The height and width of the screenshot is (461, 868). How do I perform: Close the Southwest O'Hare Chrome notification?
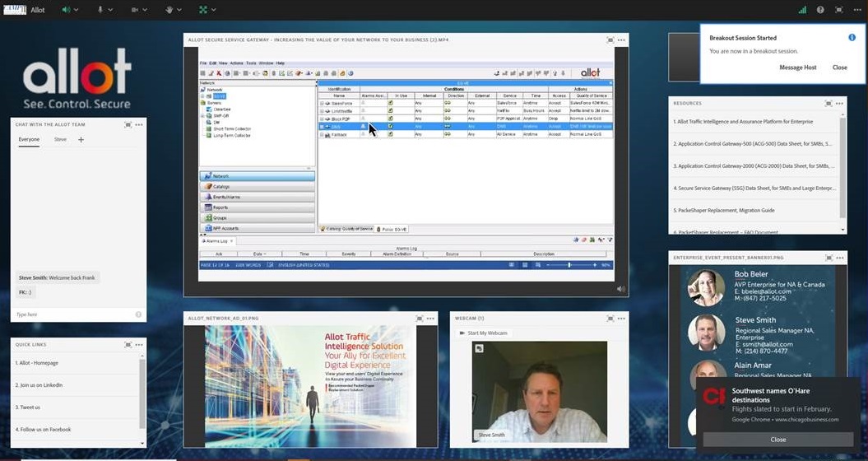[777, 440]
